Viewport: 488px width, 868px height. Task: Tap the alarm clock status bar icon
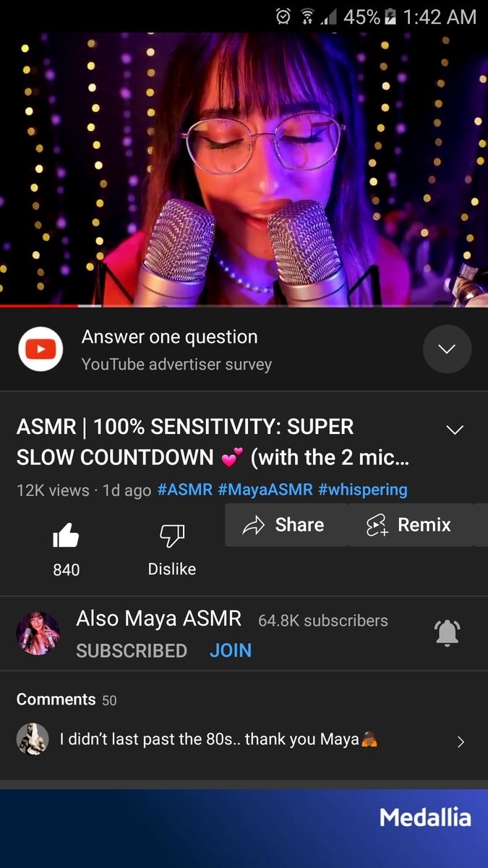283,16
